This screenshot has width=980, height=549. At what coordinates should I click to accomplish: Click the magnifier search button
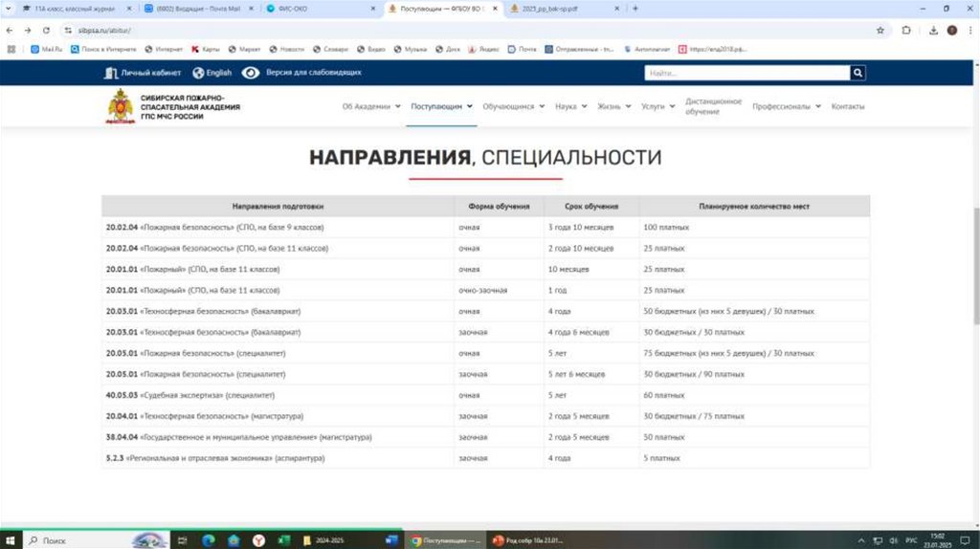857,73
